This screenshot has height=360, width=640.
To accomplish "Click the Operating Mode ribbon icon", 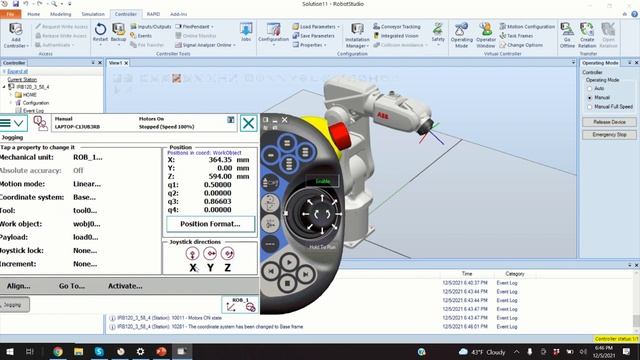I will 461,36.
